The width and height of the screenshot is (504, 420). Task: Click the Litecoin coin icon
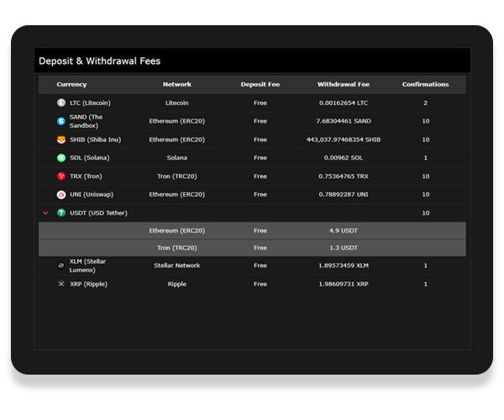pos(61,102)
